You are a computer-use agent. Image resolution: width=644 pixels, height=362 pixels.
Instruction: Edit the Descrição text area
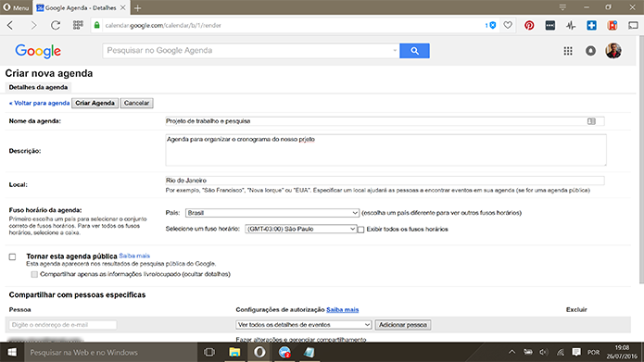click(385, 150)
